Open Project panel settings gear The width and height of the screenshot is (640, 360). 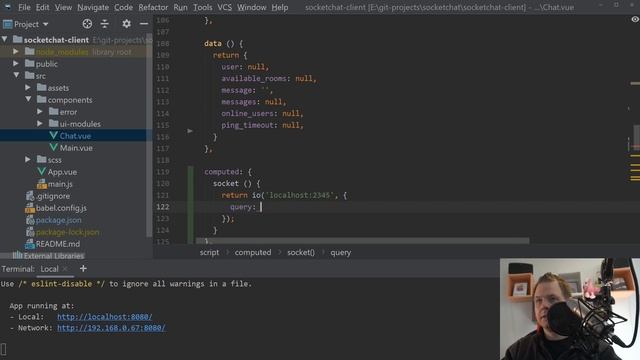click(x=127, y=24)
